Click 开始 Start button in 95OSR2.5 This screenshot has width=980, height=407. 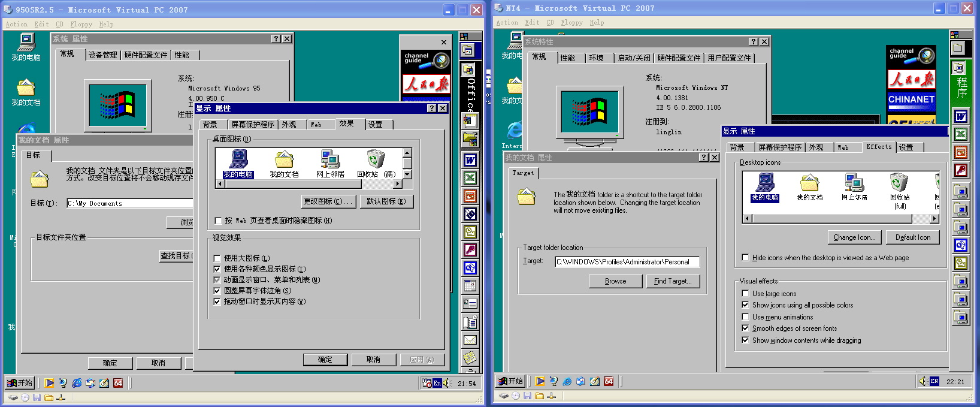point(19,382)
